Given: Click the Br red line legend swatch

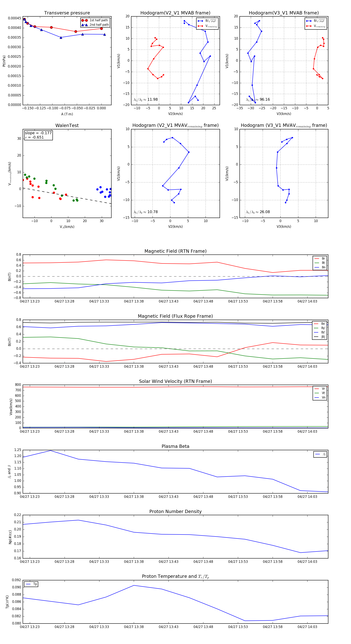Looking at the screenshot, I should 317,259.
